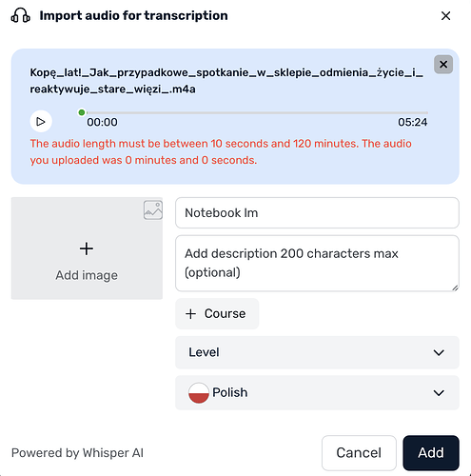Image resolution: width=471 pixels, height=476 pixels.
Task: Click the Polish flag icon
Action: click(x=199, y=393)
